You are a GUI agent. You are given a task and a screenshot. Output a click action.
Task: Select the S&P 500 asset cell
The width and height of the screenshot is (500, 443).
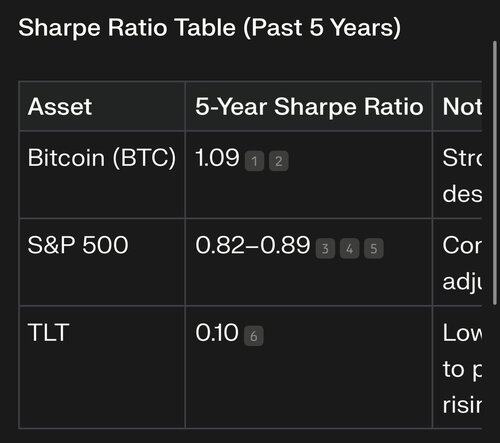[78, 245]
